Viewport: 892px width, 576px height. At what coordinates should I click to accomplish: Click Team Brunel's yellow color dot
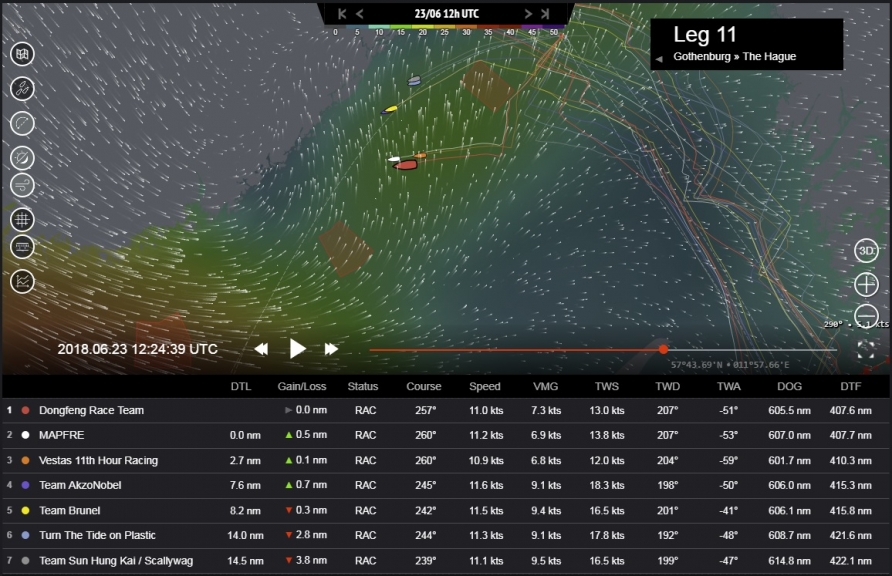(x=25, y=510)
